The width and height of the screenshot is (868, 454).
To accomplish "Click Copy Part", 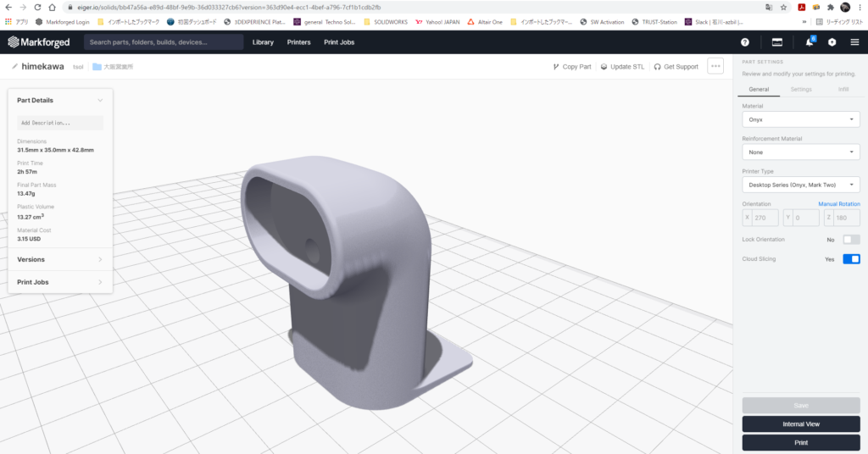I will click(x=572, y=66).
